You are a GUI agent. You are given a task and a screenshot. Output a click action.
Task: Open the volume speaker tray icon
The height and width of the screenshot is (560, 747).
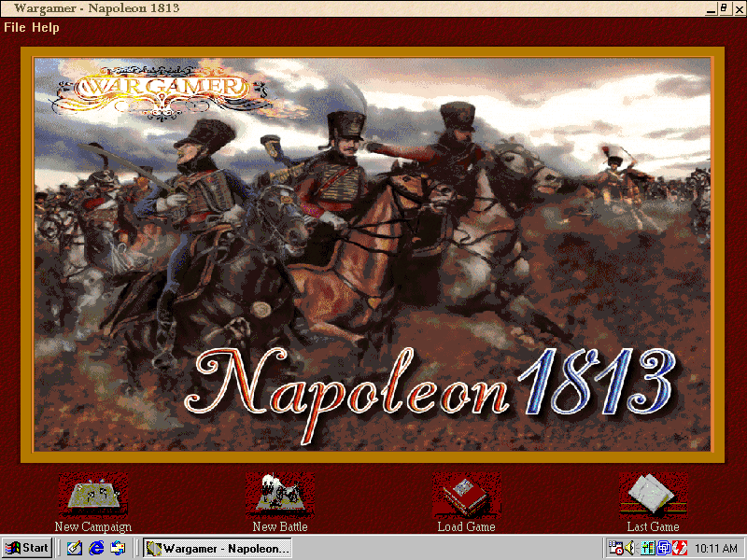pos(630,548)
